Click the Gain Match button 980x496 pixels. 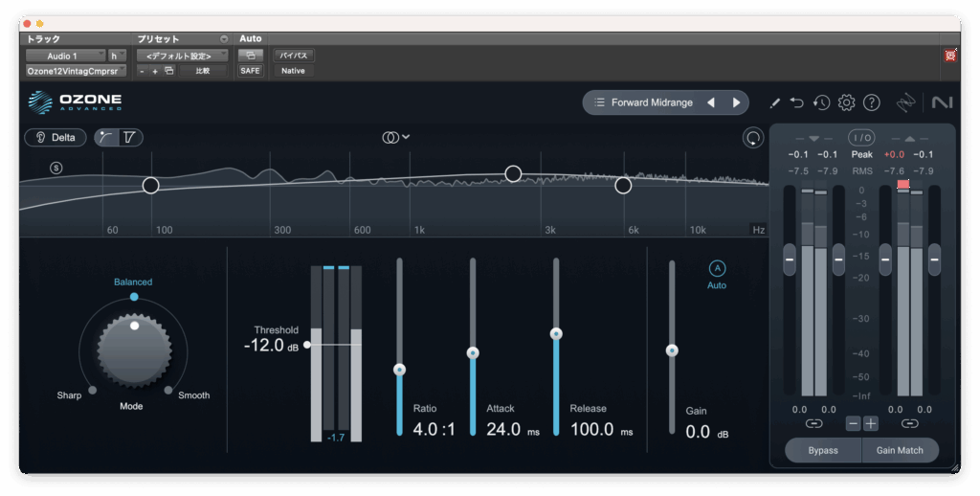[899, 450]
